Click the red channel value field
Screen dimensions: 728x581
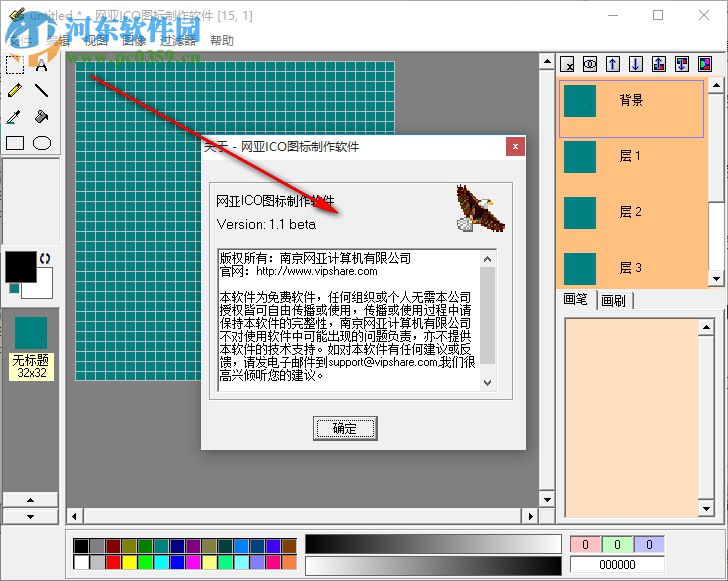tap(585, 544)
